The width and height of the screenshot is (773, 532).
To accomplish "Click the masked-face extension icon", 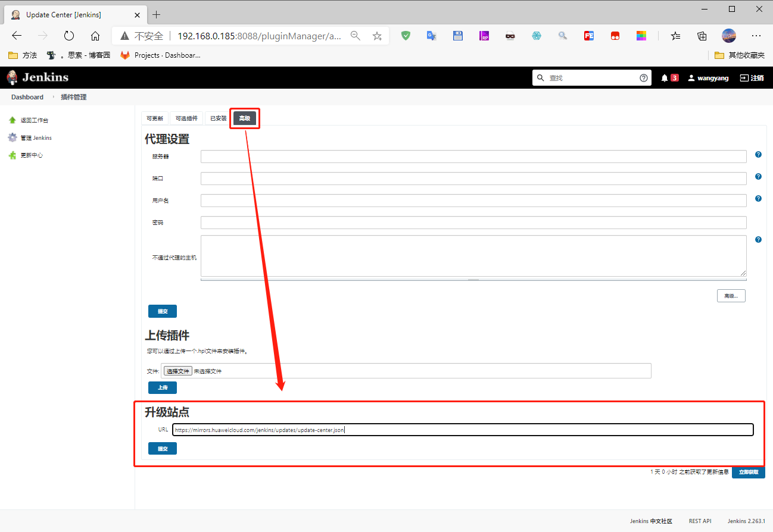I will [510, 36].
